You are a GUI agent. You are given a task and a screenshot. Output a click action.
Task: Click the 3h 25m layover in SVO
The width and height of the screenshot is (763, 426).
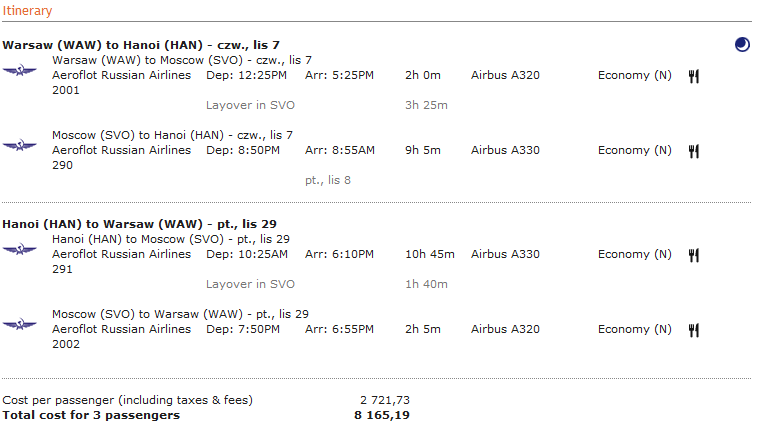(x=426, y=105)
